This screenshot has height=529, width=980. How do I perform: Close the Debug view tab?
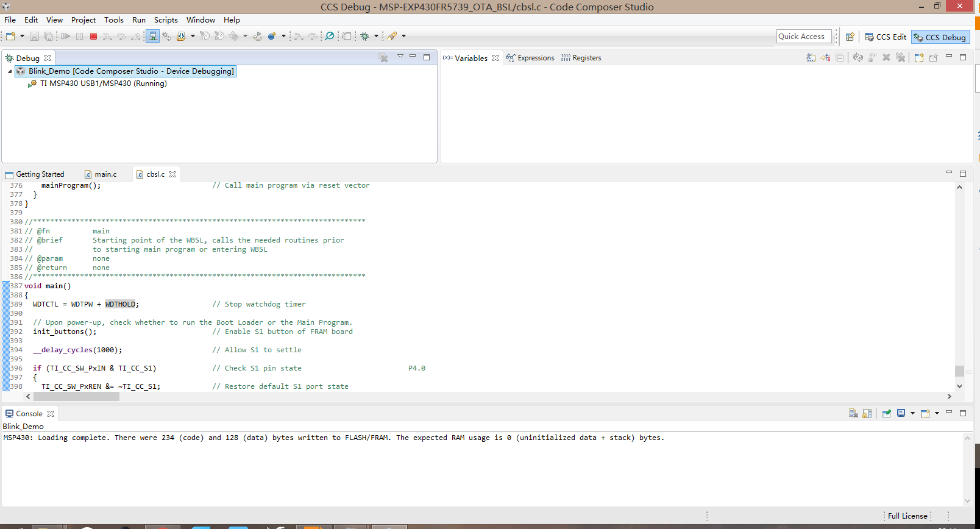tap(48, 59)
